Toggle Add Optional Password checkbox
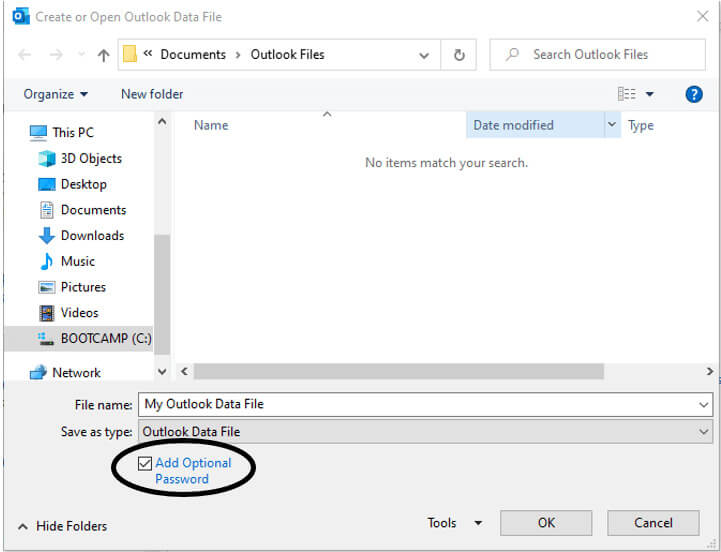This screenshot has width=721, height=552. tap(145, 463)
